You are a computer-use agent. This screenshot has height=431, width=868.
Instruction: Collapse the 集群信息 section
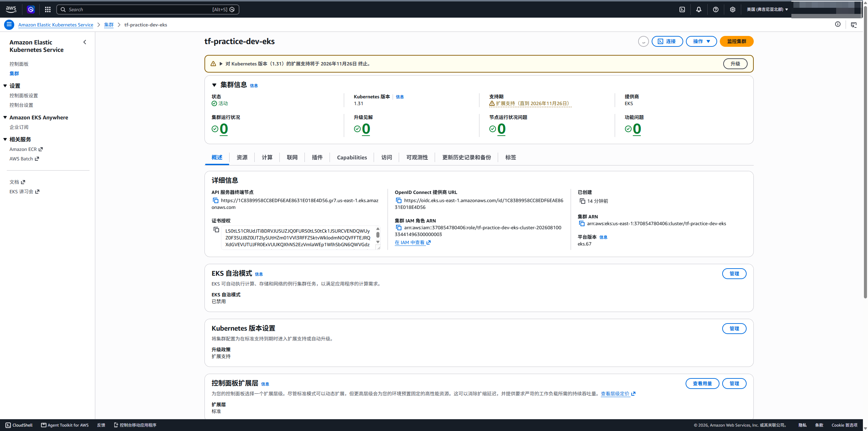click(x=214, y=85)
